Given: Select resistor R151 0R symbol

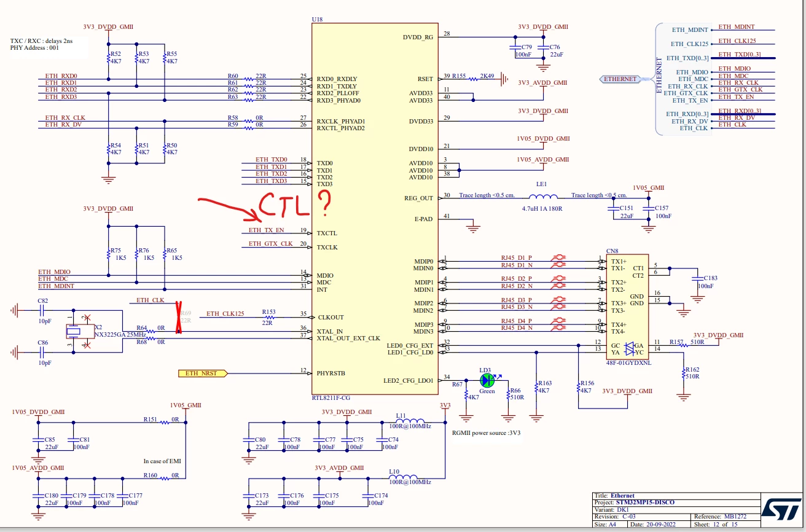Looking at the screenshot, I should 165,422.
